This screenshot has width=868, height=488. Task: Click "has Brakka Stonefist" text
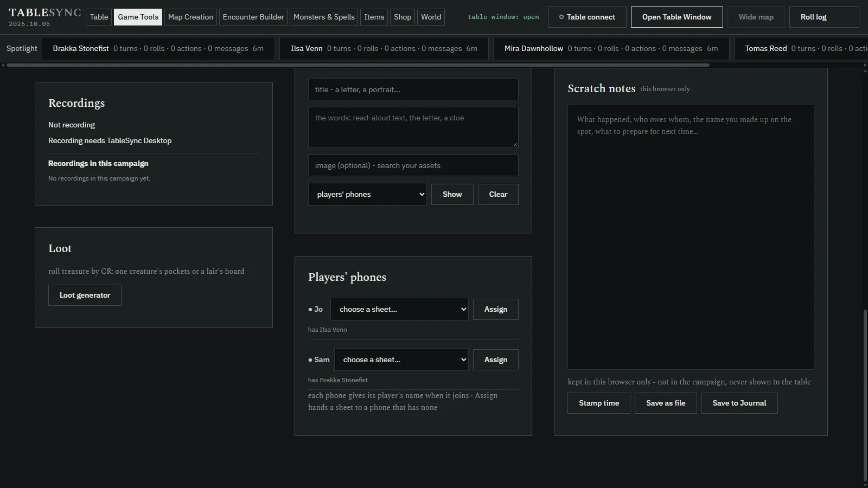click(x=338, y=380)
